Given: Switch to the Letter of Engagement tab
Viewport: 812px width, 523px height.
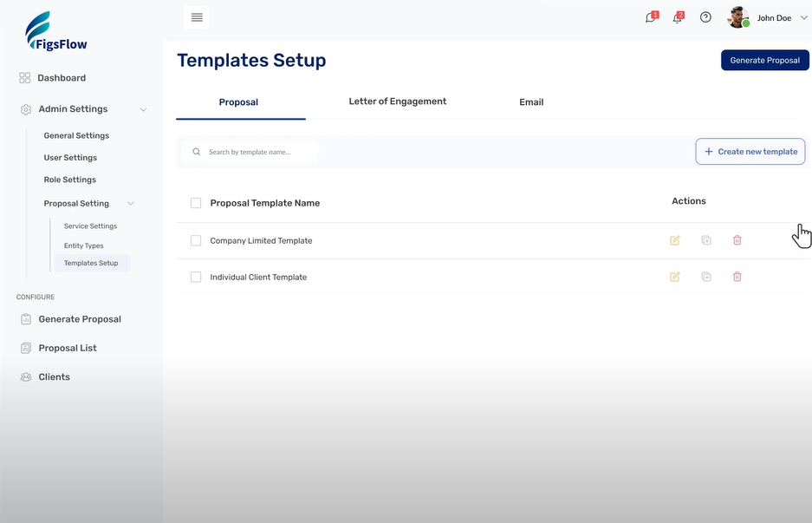Looking at the screenshot, I should click(397, 101).
